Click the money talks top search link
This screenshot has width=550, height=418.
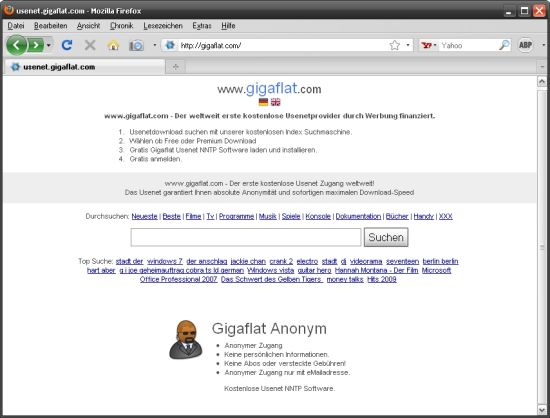tap(345, 279)
